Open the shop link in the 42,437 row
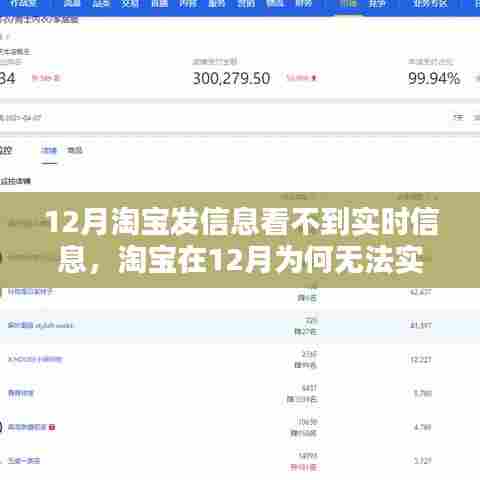Screen dimensions: 480x480 pyautogui.click(x=30, y=292)
